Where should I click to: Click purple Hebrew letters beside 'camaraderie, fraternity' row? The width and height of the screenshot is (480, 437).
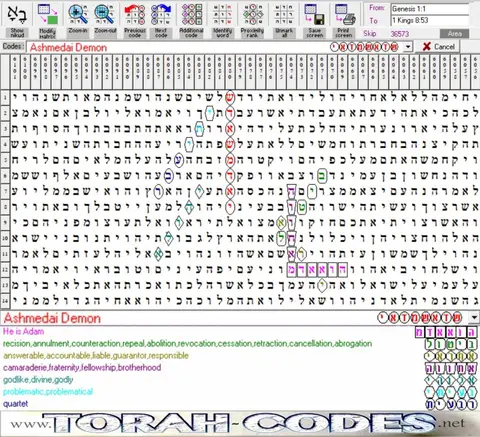(x=452, y=368)
